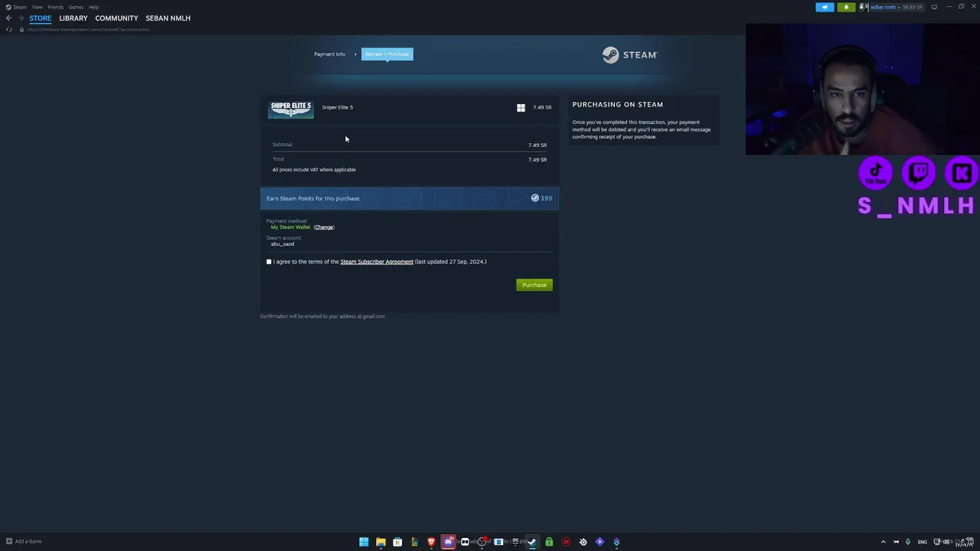Open Steam notifications bell
This screenshot has width=980, height=551.
pos(846,7)
